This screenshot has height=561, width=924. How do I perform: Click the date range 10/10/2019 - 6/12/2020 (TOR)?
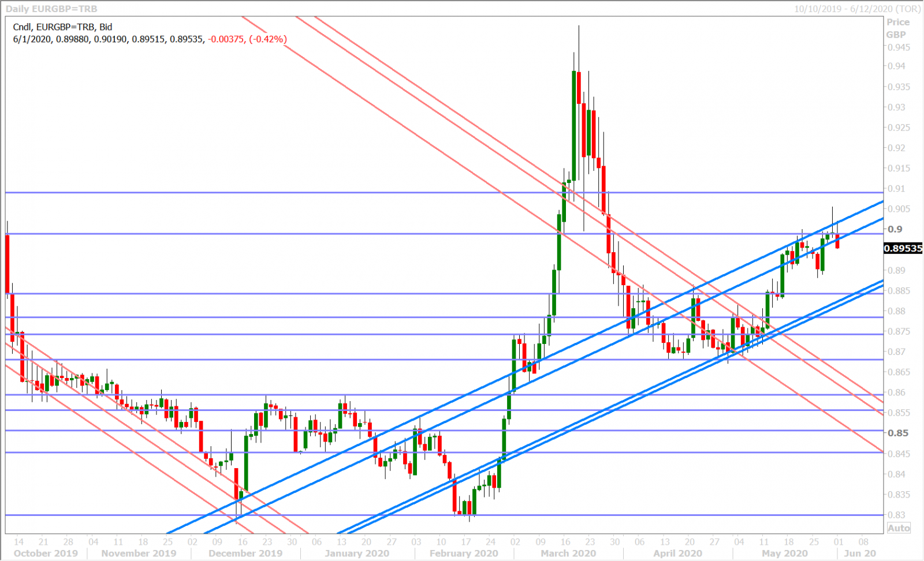click(857, 9)
